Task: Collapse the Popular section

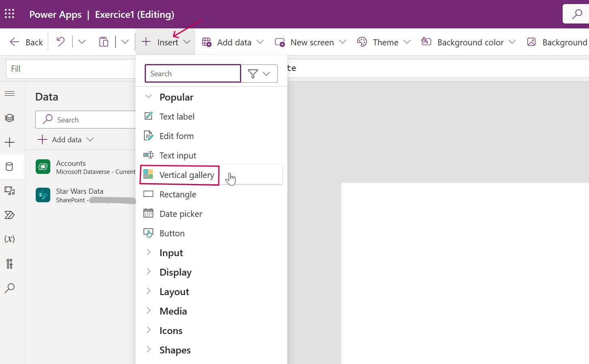Action: [x=149, y=97]
